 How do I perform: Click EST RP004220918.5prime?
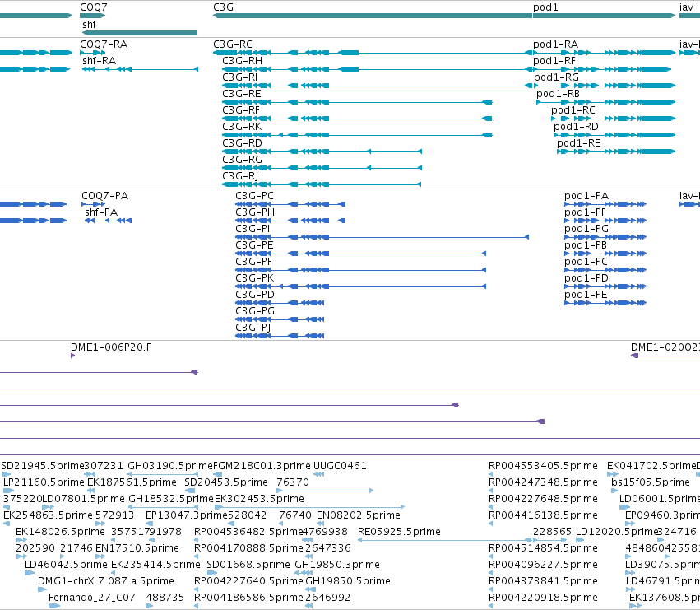[543, 598]
